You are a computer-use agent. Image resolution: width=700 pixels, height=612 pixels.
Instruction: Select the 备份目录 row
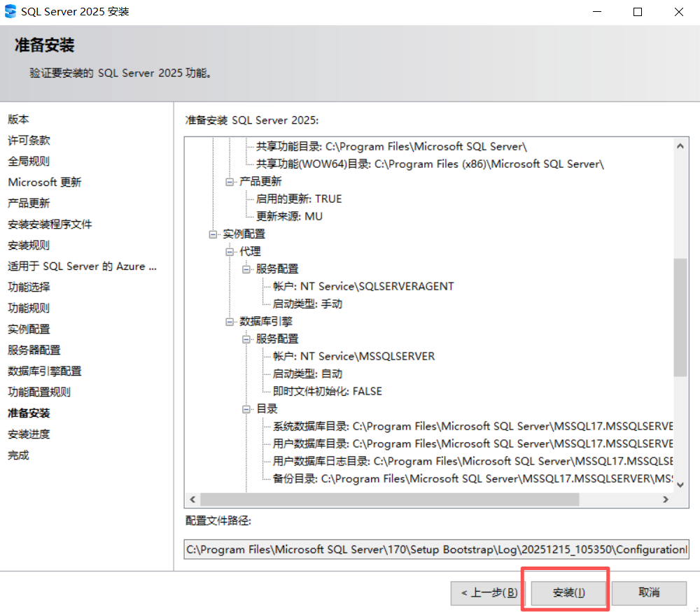click(x=472, y=478)
